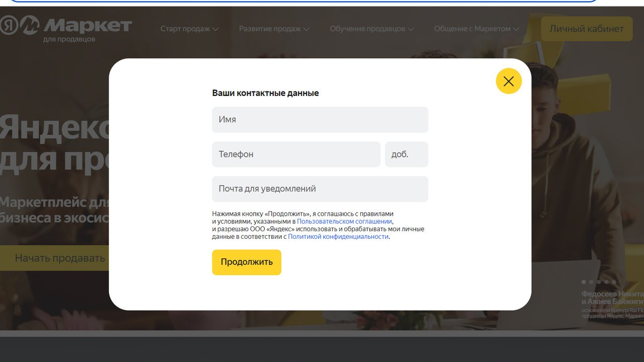Close the contact form dialog
The height and width of the screenshot is (362, 644).
[x=509, y=81]
